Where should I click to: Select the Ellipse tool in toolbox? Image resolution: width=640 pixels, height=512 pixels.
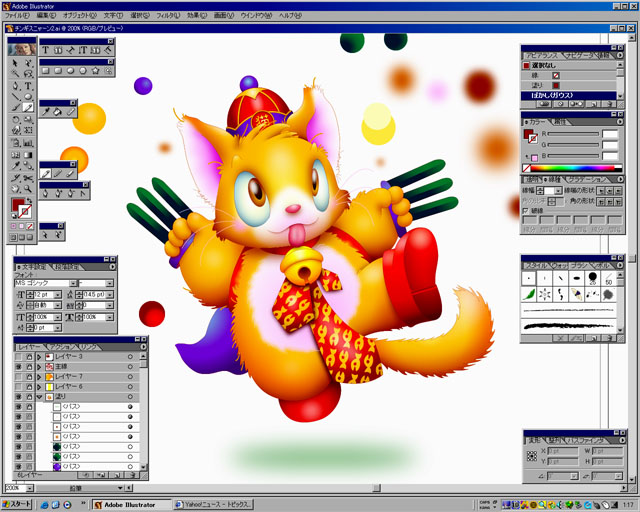click(28, 97)
